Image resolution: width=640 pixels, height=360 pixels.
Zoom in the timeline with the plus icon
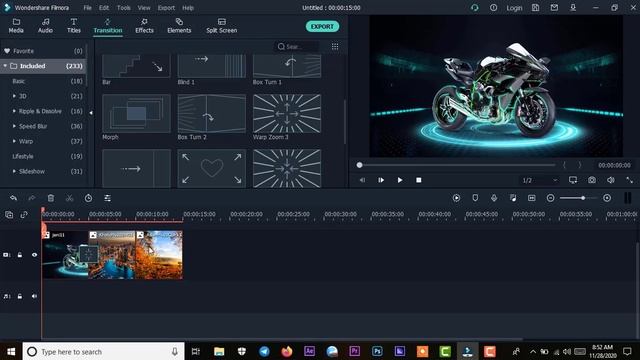pyautogui.click(x=607, y=198)
